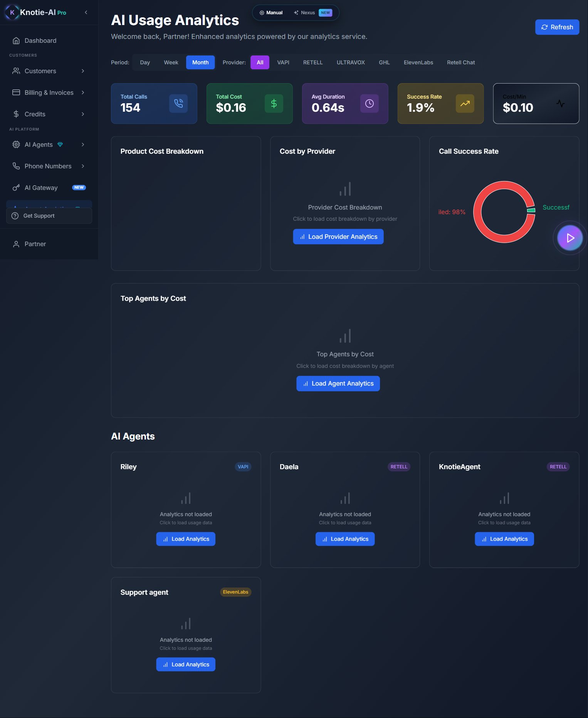Load analytics for Support agent

[x=186, y=664]
